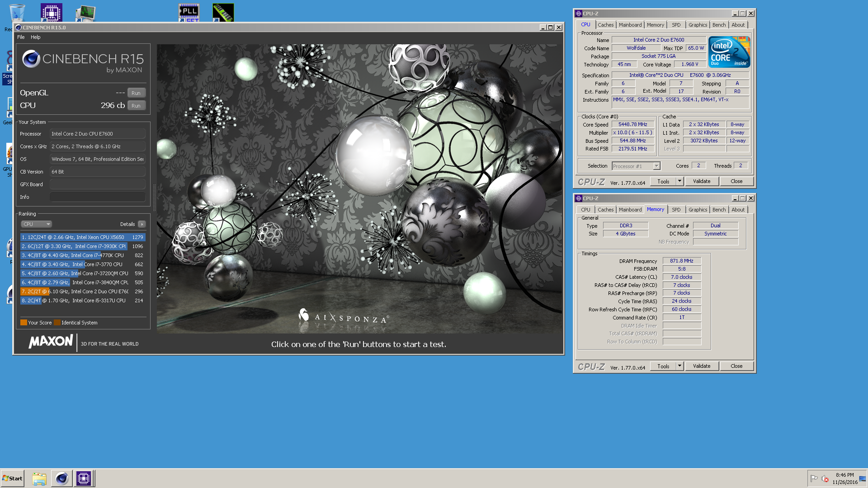Screen dimensions: 868x488
Task: Switch to Graphics tab in the upper CPU-Z window
Action: tap(698, 25)
